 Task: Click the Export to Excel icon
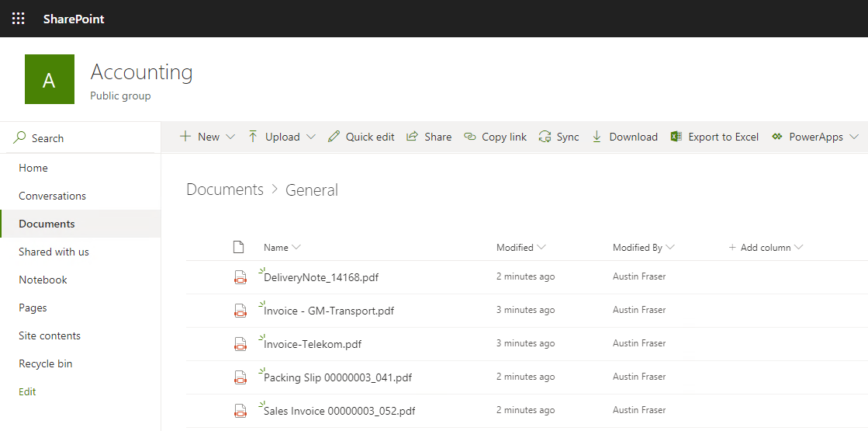click(676, 137)
